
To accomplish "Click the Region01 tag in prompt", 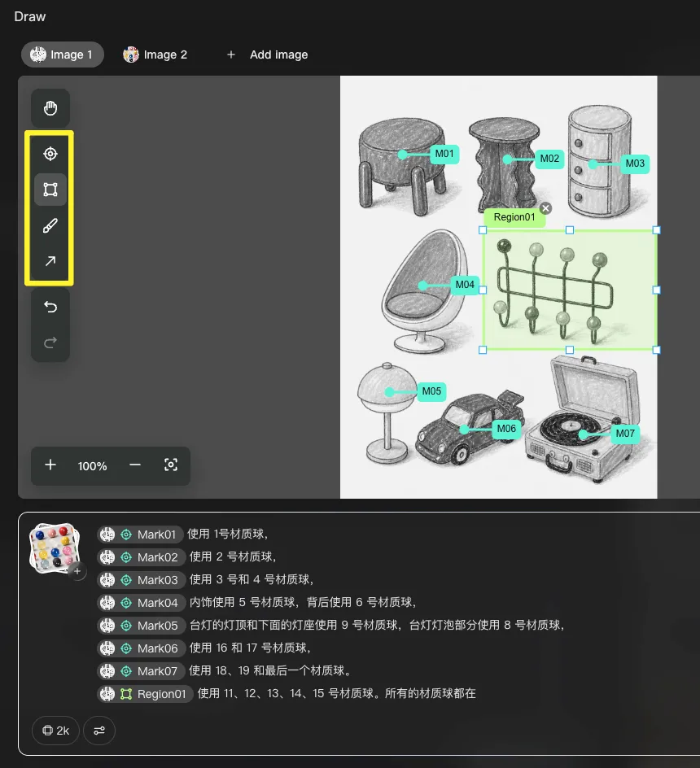I will pos(145,693).
